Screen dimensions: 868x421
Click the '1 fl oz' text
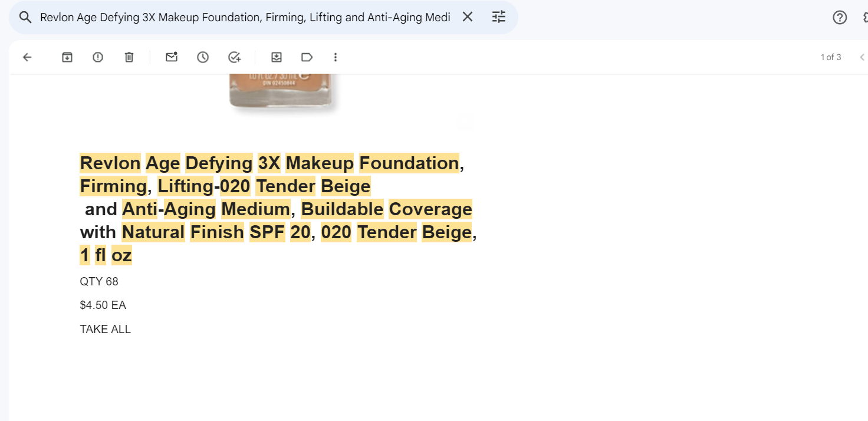pyautogui.click(x=106, y=255)
